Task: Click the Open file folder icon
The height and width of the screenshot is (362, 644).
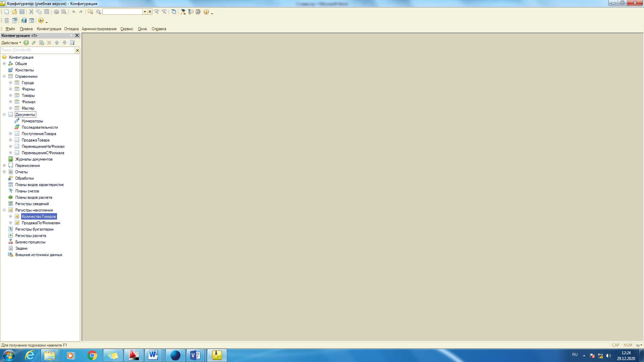Action: (x=14, y=12)
